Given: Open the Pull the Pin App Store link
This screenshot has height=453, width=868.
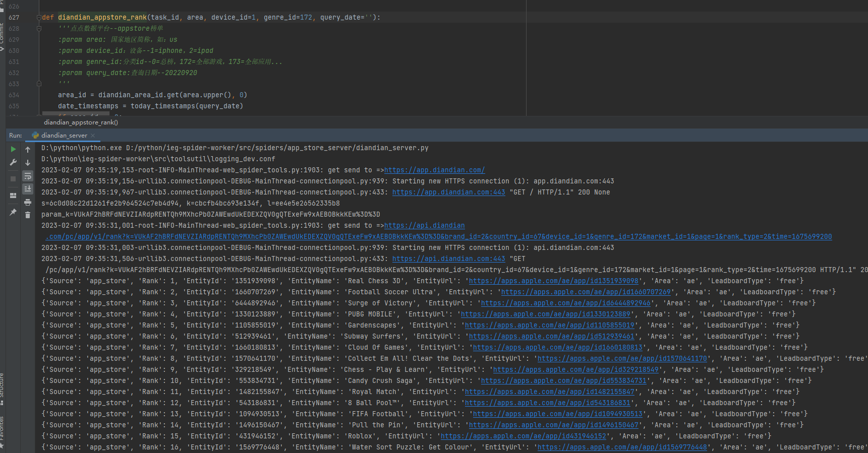Looking at the screenshot, I should coord(553,425).
